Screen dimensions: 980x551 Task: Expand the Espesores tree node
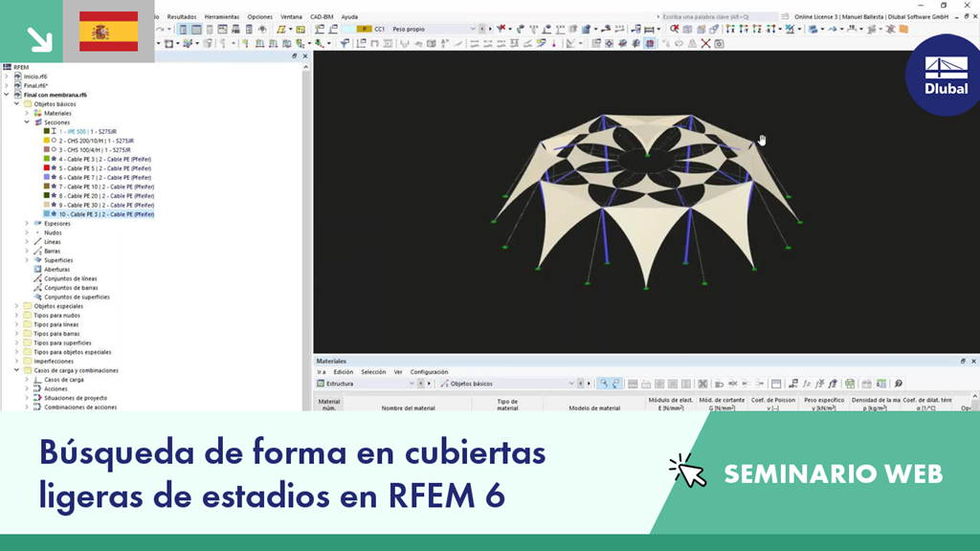(x=27, y=223)
